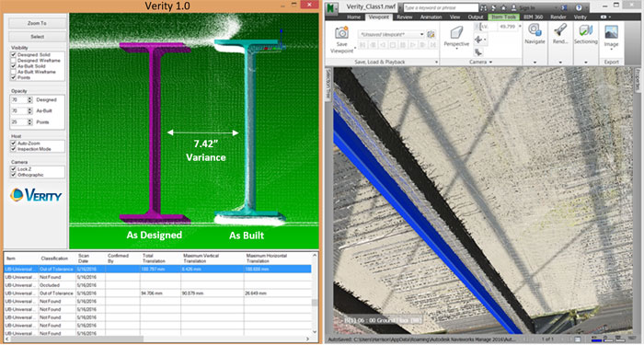Expand the Camera panel dropdown arrow
This screenshot has width=644, height=345.
click(490, 62)
